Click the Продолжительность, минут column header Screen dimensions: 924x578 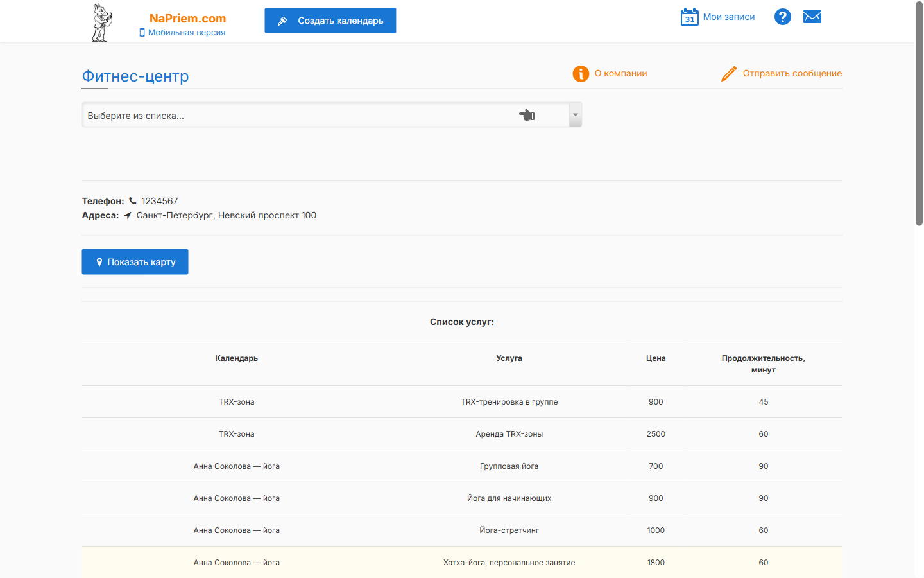click(764, 364)
